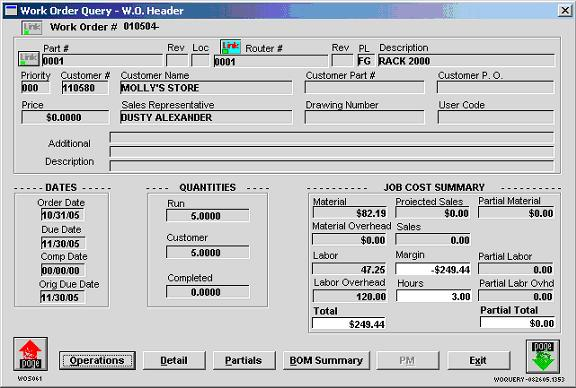The height and width of the screenshot is (388, 576).
Task: Click the red up-arrow previous record icon
Action: (30, 354)
